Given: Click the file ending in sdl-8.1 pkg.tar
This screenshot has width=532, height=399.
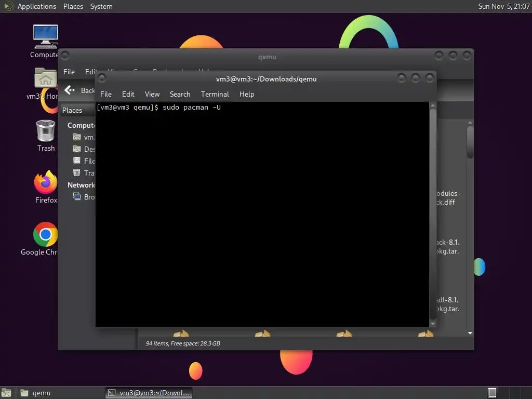Looking at the screenshot, I should click(447, 304).
